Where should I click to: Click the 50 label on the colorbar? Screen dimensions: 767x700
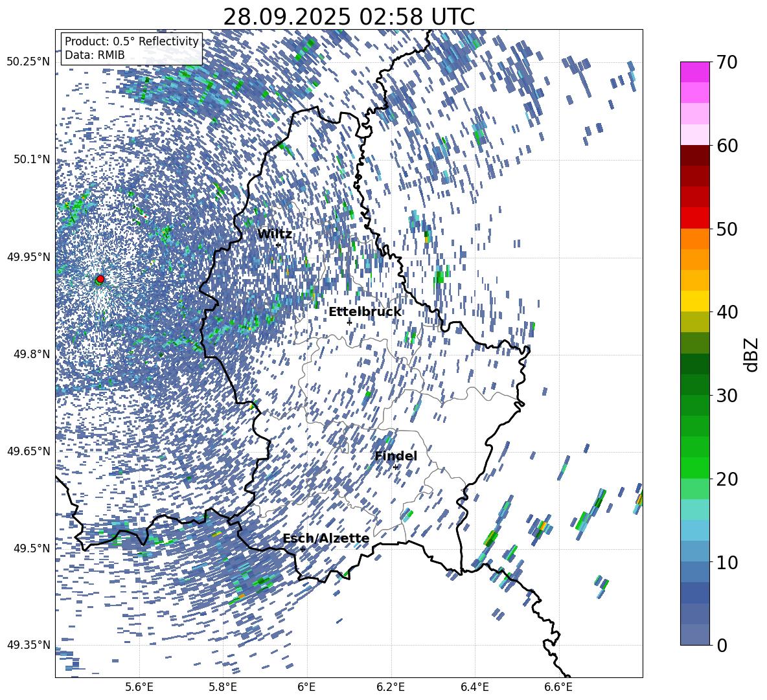coord(727,229)
